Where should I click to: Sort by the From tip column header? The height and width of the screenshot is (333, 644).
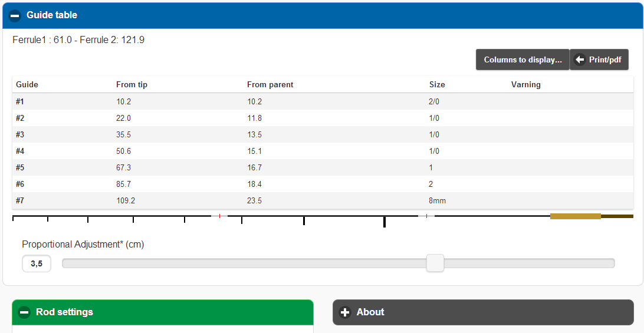(132, 85)
